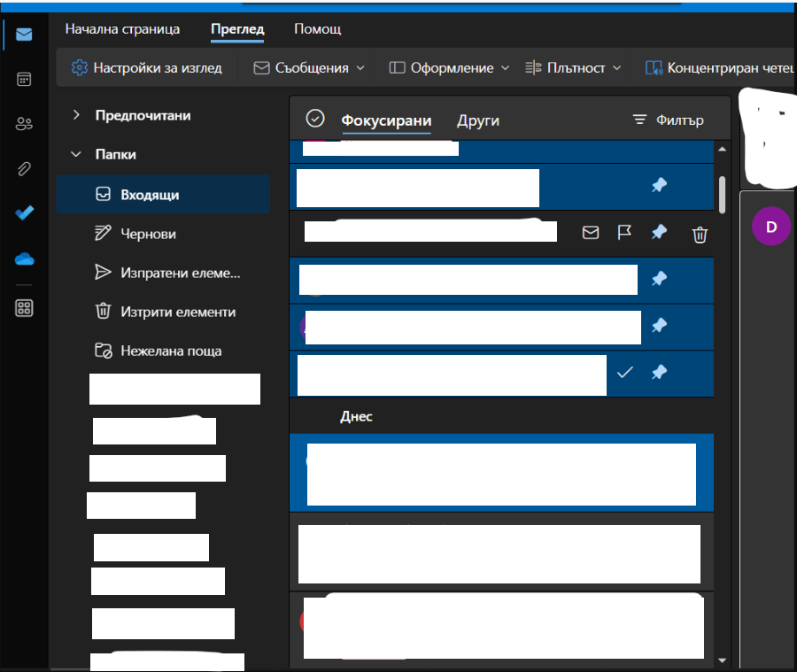Unpin the hovered message row pin
The image size is (797, 672).
tap(659, 232)
